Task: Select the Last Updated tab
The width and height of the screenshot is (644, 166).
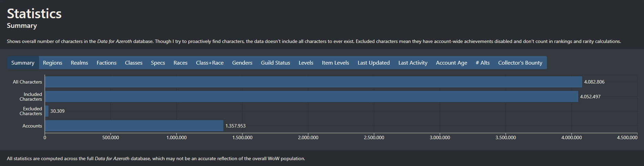Action: pyautogui.click(x=374, y=63)
